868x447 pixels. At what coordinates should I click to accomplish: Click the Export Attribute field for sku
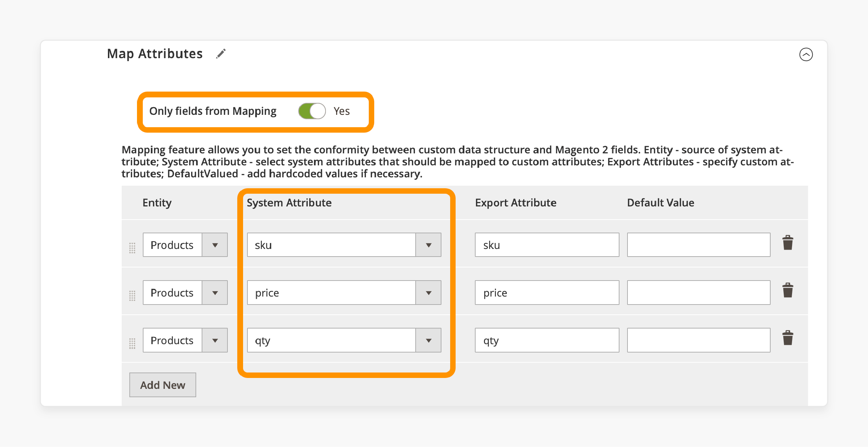pos(545,245)
